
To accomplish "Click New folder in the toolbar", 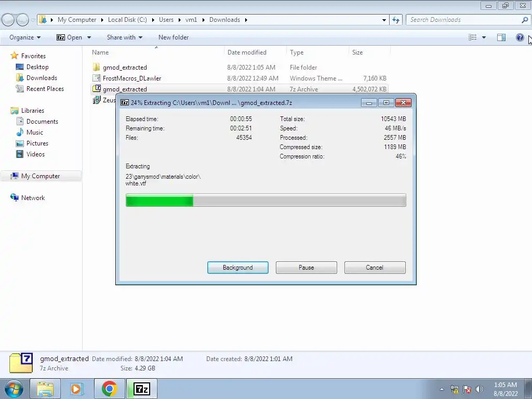I will click(x=174, y=37).
